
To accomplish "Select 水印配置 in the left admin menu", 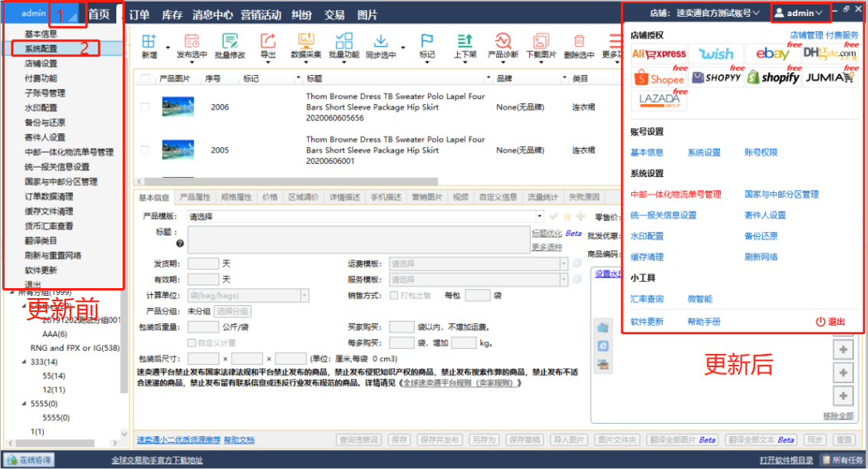I will 41,108.
